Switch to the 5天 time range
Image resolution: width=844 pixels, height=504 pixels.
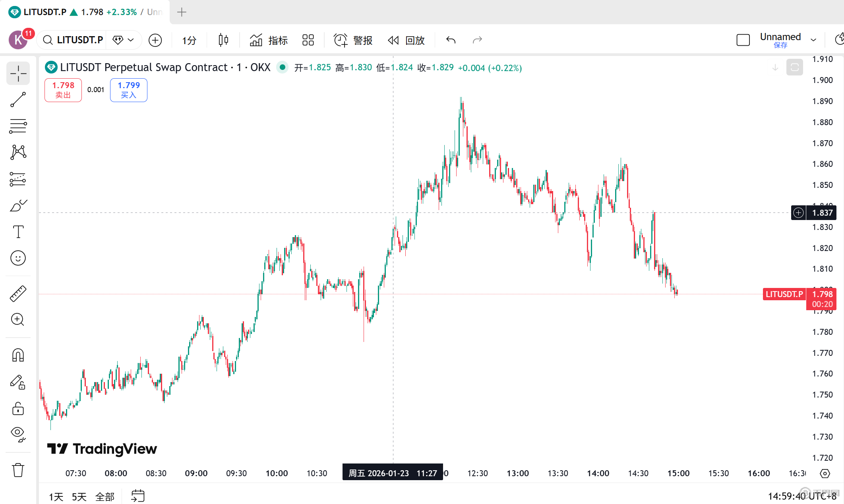click(x=79, y=496)
